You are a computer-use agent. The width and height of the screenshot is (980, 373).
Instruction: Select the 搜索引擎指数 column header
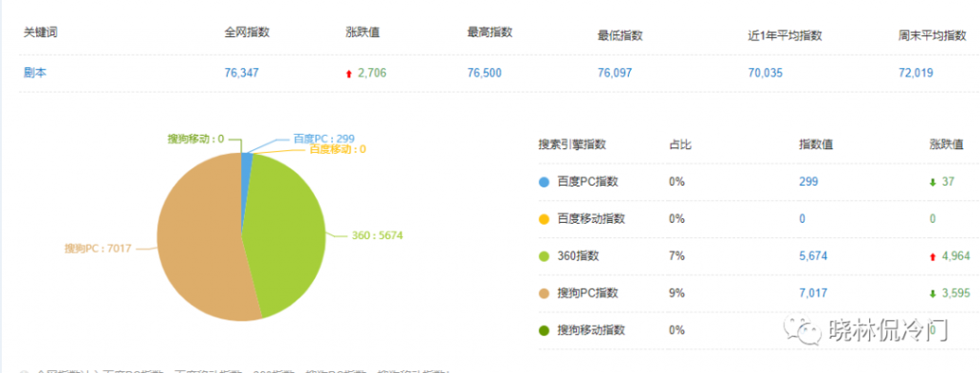click(x=572, y=144)
